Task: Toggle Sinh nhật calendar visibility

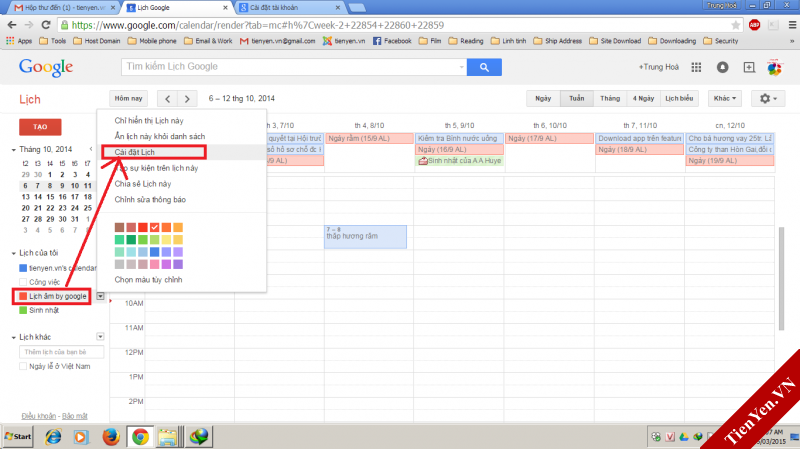Action: (23, 310)
